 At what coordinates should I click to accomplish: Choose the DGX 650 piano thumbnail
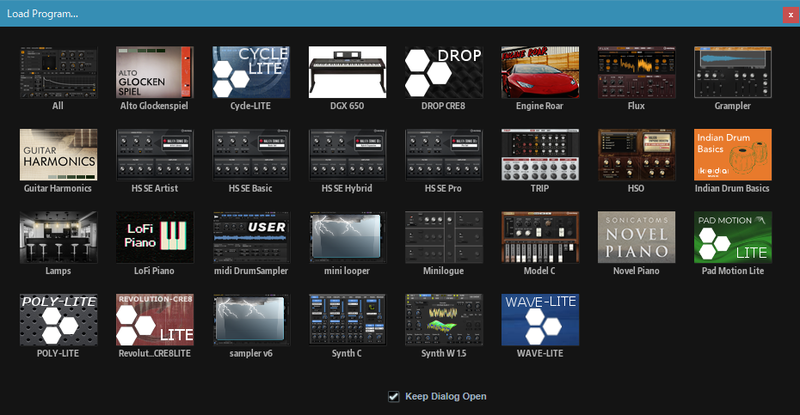[x=347, y=72]
